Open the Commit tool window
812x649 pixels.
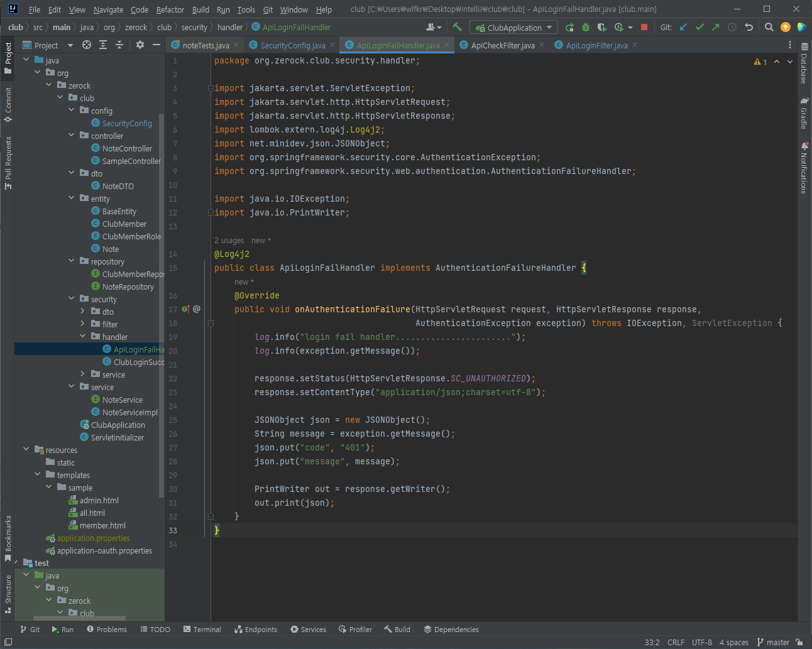8,104
